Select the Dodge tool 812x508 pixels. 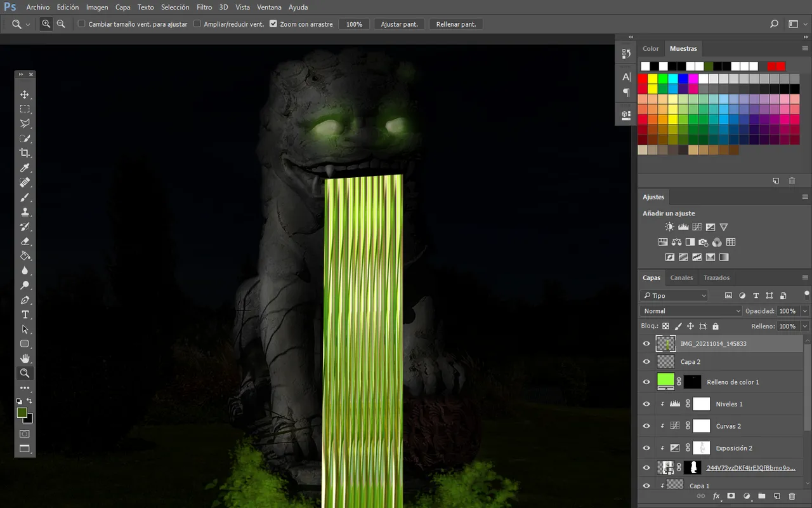click(x=25, y=285)
